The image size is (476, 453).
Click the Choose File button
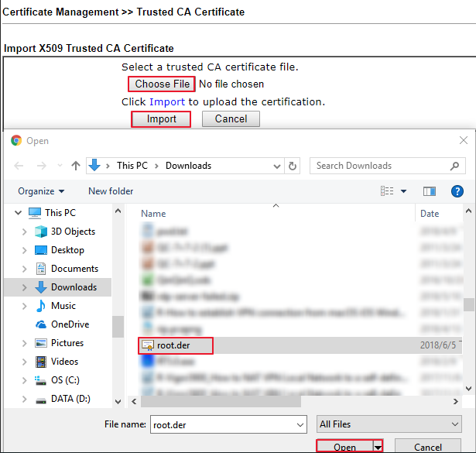coord(162,84)
